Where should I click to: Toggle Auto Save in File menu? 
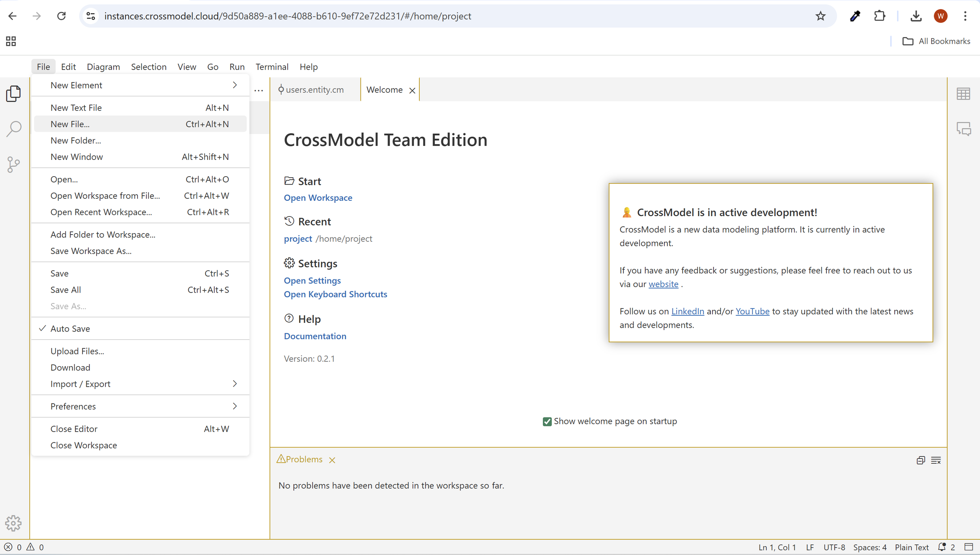tap(70, 329)
